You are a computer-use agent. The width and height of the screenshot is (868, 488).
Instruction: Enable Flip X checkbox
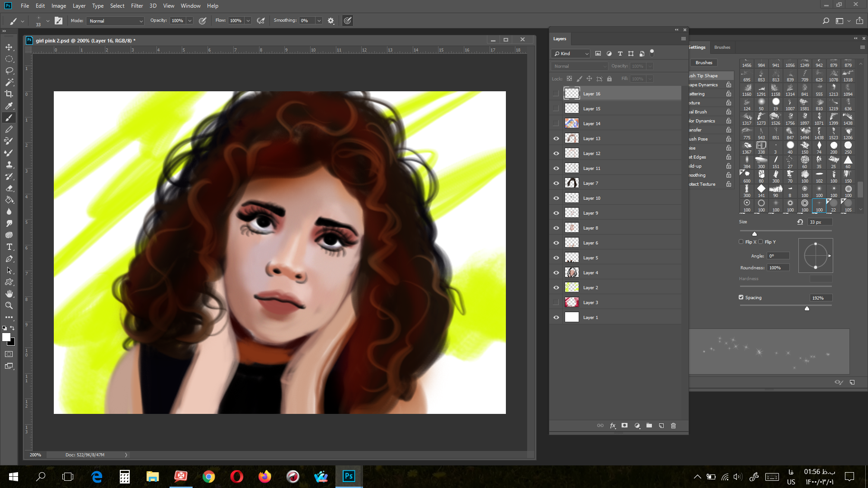click(741, 242)
